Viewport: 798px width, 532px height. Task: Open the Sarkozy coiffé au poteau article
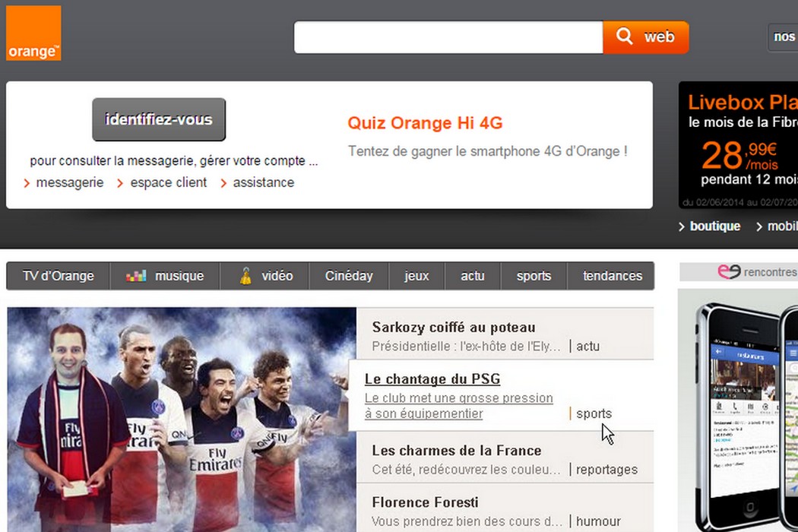453,328
